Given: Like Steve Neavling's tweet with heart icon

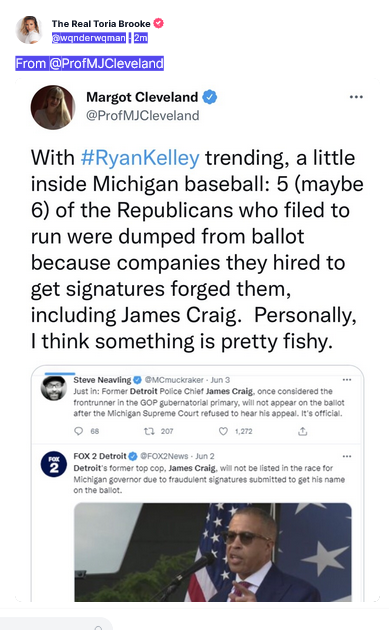Looking at the screenshot, I should pyautogui.click(x=223, y=431).
